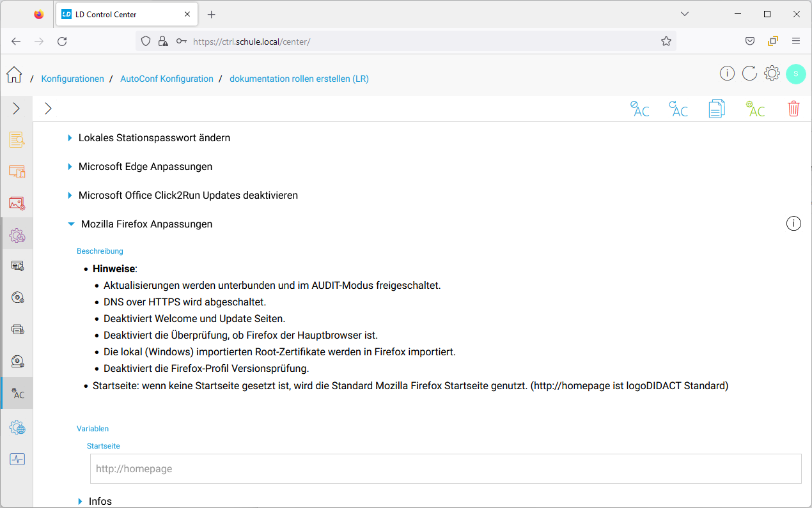Open Firefox application menu hamburger

pyautogui.click(x=796, y=41)
